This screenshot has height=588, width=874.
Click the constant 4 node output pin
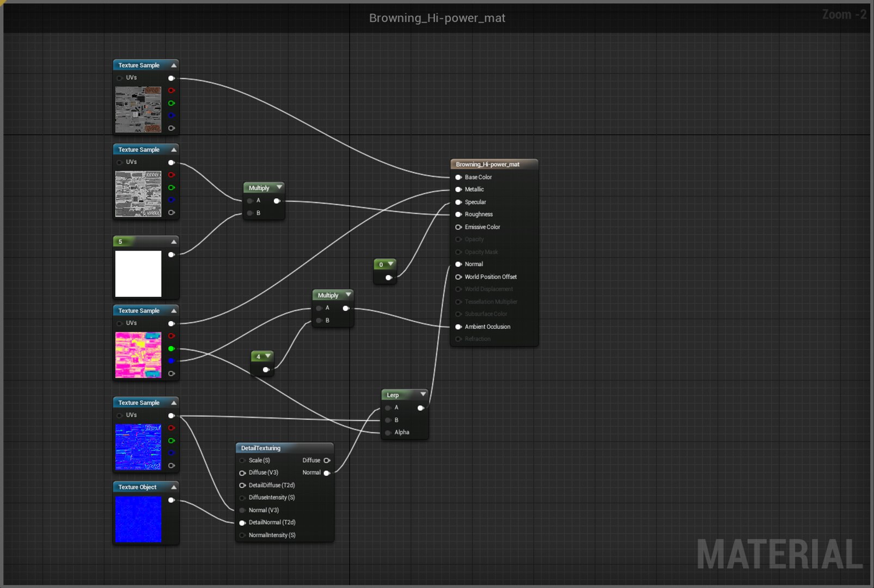pos(266,370)
